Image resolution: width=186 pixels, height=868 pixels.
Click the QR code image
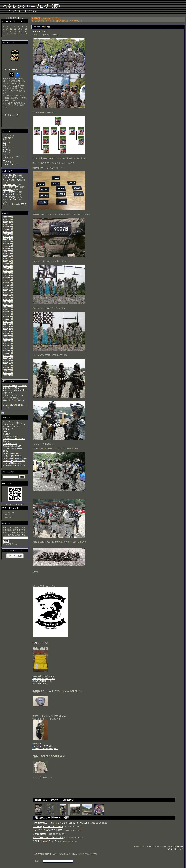click(15, 494)
